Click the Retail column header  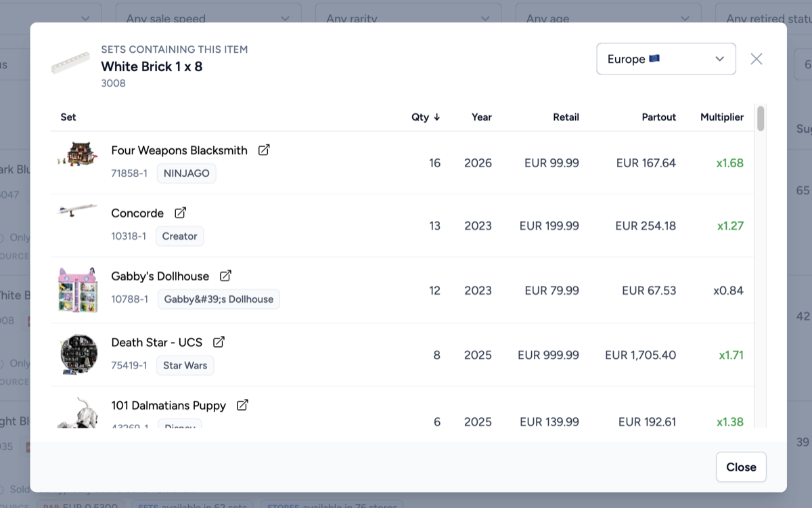[566, 117]
